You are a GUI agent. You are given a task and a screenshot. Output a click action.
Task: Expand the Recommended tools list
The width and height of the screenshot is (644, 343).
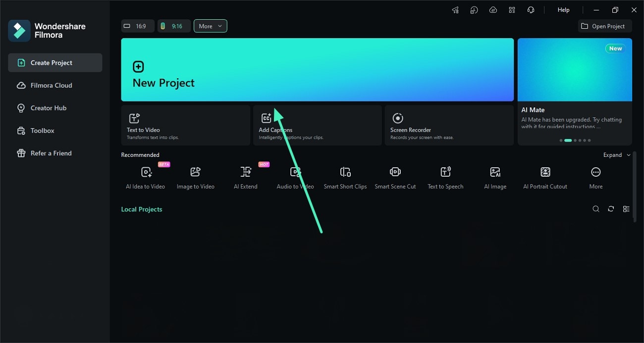tap(617, 155)
